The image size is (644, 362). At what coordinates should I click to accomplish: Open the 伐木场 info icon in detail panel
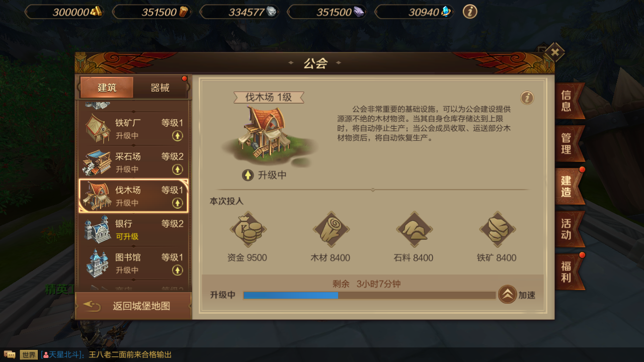coord(527,98)
